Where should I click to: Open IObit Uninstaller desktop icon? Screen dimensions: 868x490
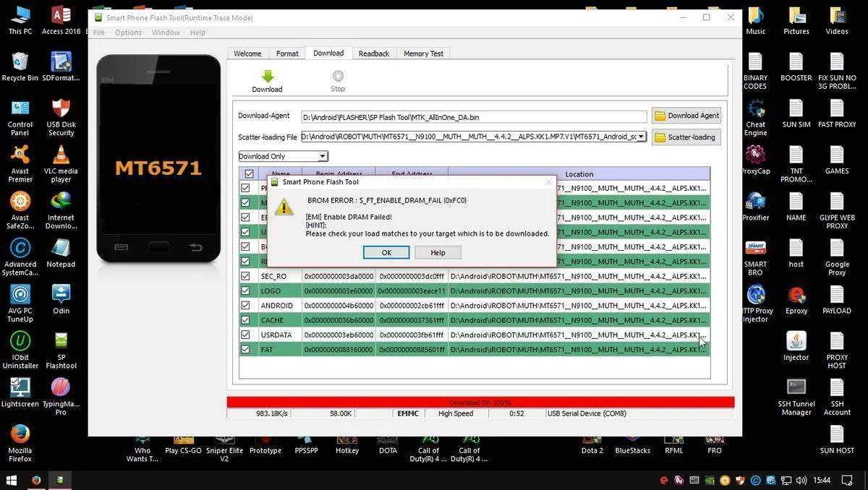20,351
